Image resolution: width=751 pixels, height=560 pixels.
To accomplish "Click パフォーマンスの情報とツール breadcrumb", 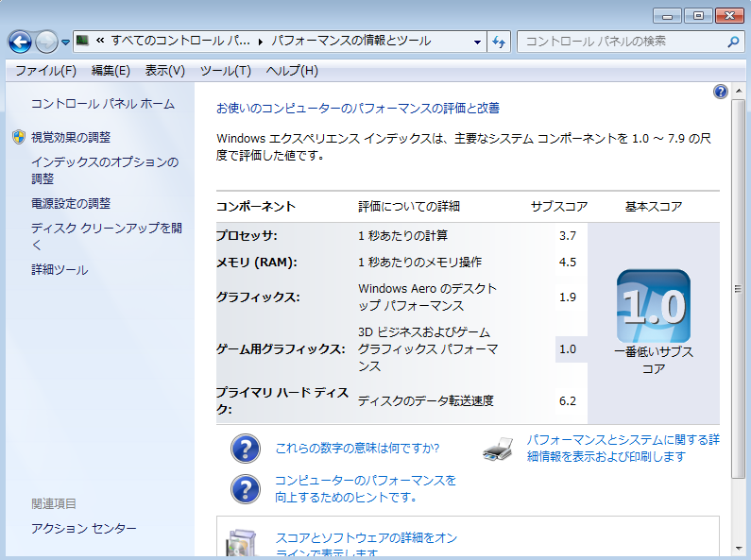I will click(x=351, y=41).
